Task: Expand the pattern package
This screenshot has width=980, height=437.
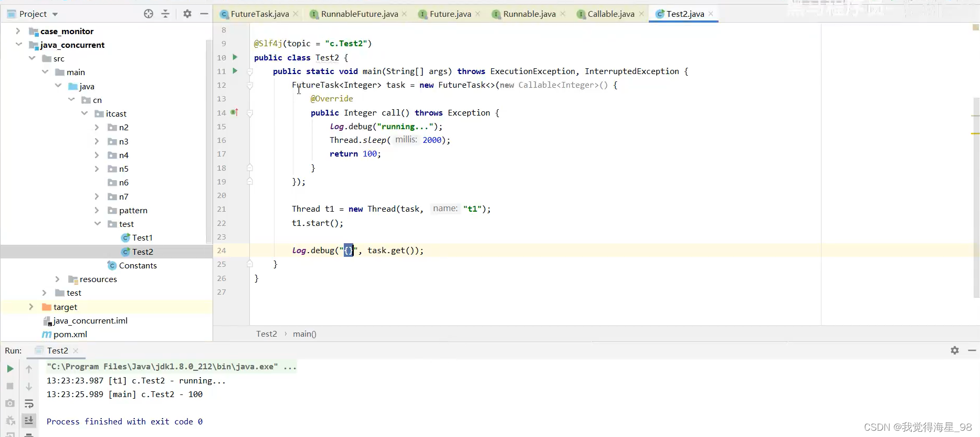Action: pos(97,210)
